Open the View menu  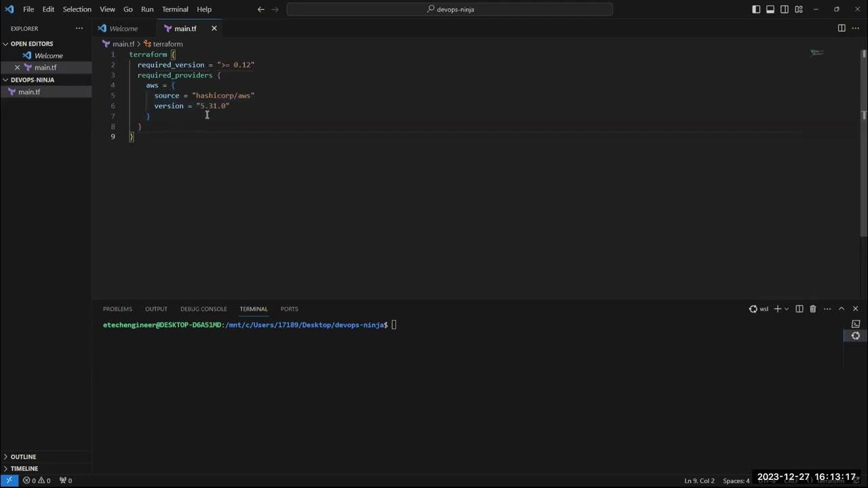tap(107, 9)
